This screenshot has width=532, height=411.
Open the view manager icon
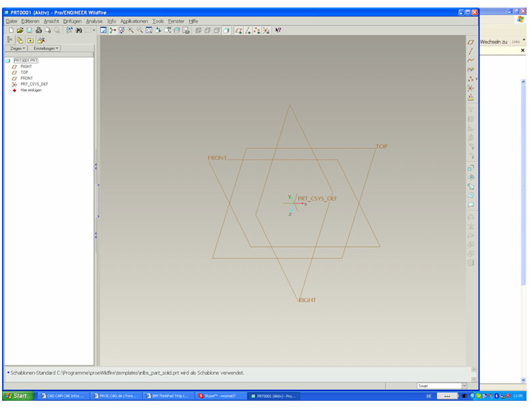tap(186, 30)
